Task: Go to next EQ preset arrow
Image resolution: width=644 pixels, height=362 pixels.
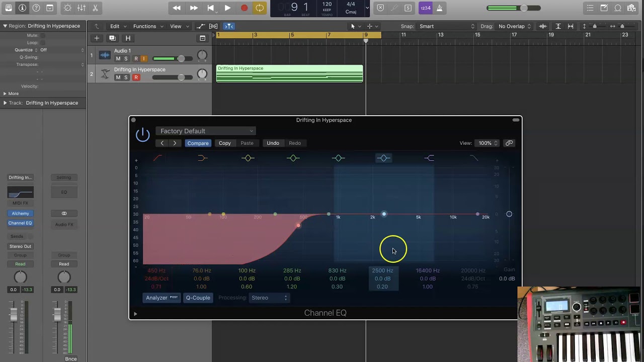Action: pos(175,143)
